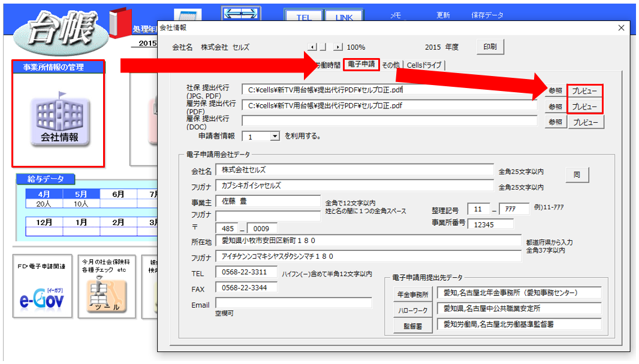Click 参照 for 雇保 提出代行 (DOC)
The width and height of the screenshot is (639, 364).
coord(556,122)
